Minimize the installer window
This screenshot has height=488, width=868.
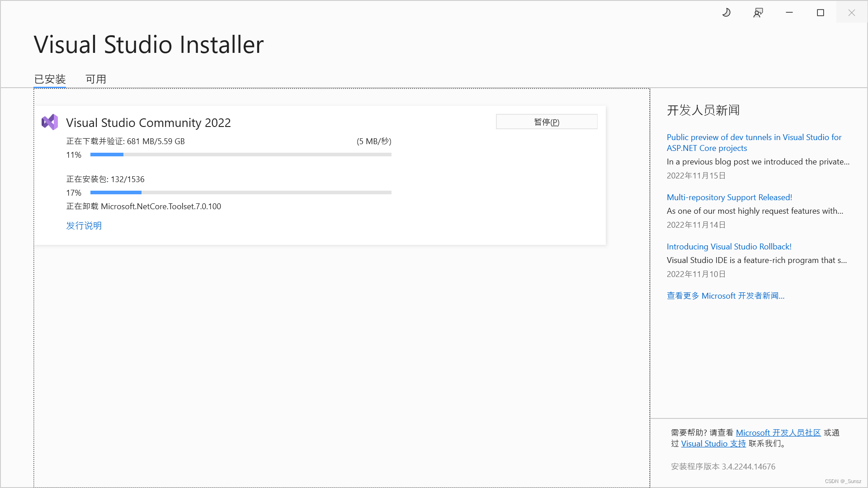[x=789, y=13]
